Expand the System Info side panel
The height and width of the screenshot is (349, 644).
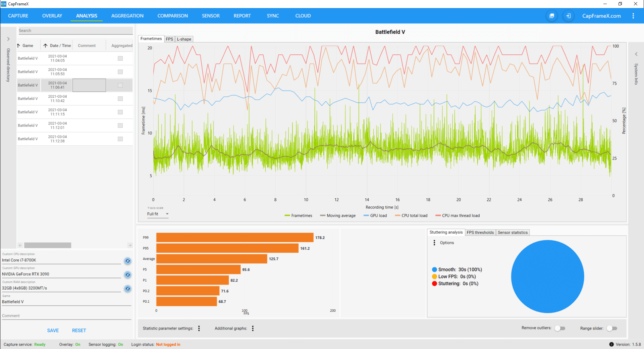[636, 54]
